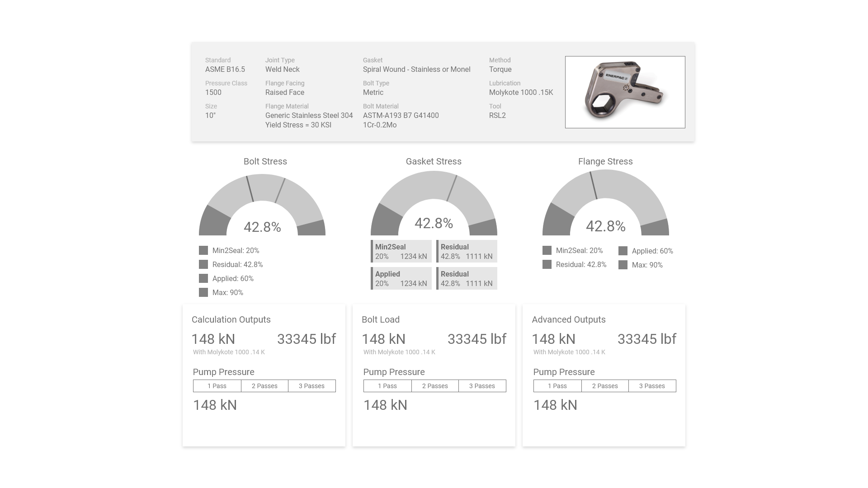Pick 1 Pass in Advanced Outputs
The height and width of the screenshot is (488, 868).
click(557, 386)
